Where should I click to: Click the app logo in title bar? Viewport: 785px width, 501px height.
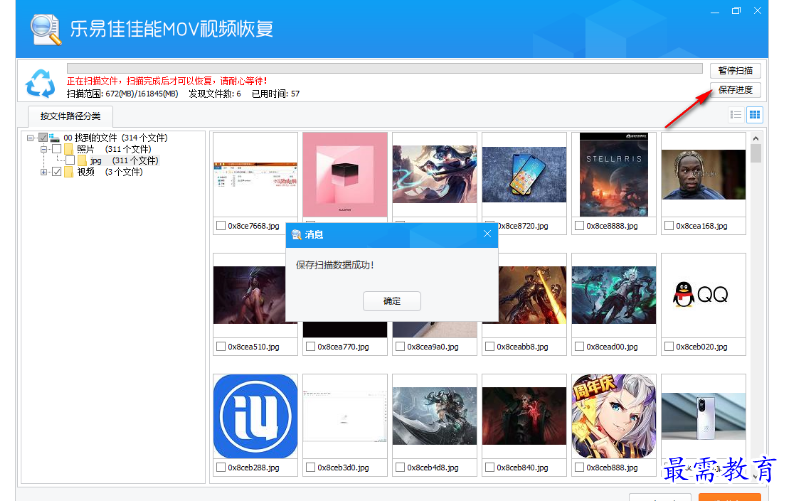tap(43, 28)
